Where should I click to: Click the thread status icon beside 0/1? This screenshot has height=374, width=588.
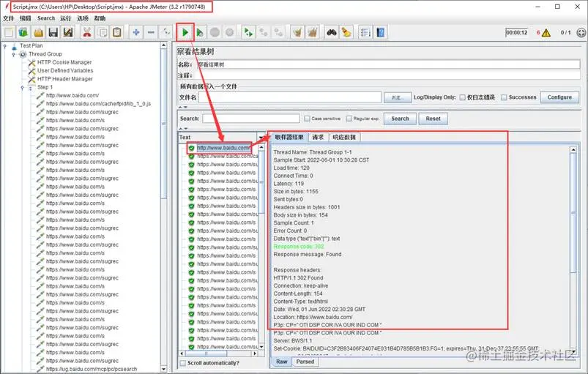tap(581, 33)
